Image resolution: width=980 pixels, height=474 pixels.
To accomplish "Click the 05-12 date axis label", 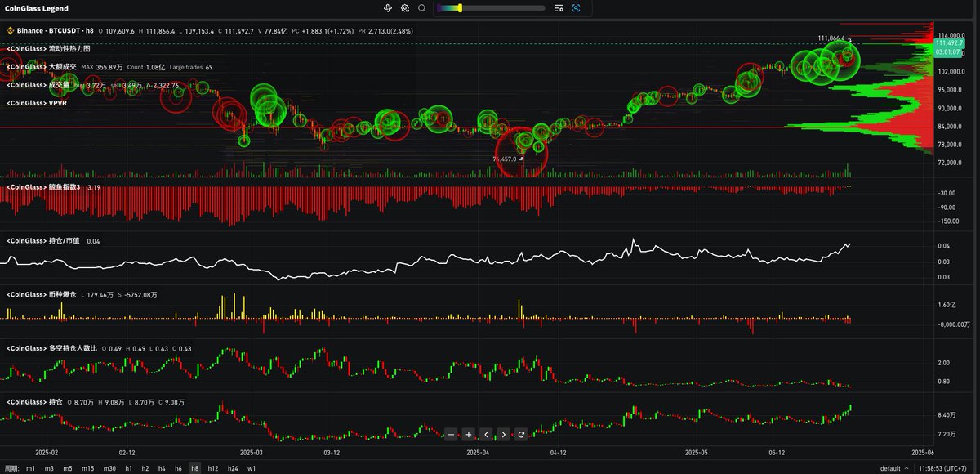I will click(x=777, y=452).
